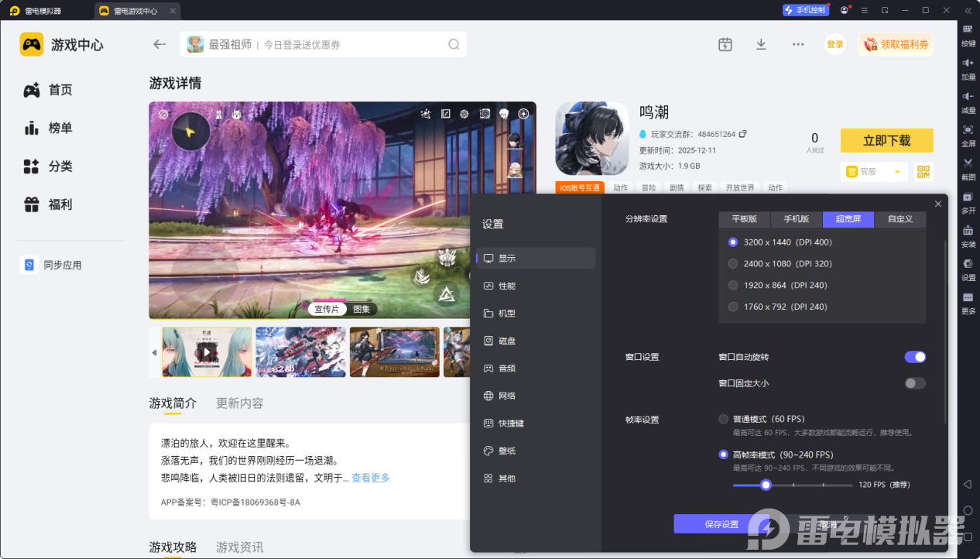This screenshot has width=980, height=559.
Task: Click the FPS slider handle
Action: click(x=766, y=485)
